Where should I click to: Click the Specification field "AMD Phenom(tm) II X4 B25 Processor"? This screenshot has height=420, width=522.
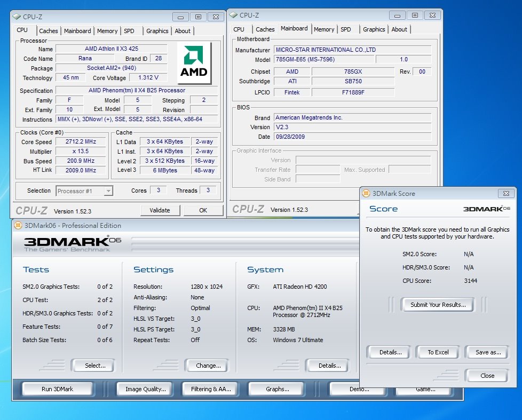click(137, 90)
